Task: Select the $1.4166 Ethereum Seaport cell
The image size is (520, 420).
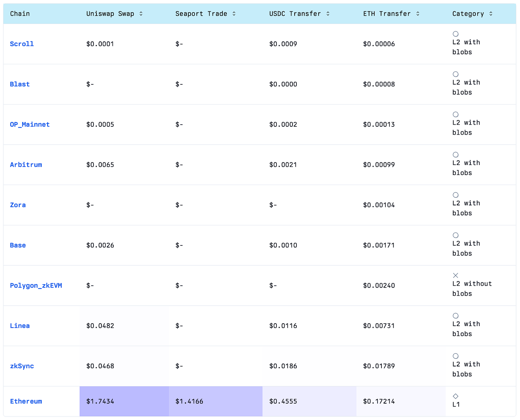Action: pyautogui.click(x=216, y=401)
